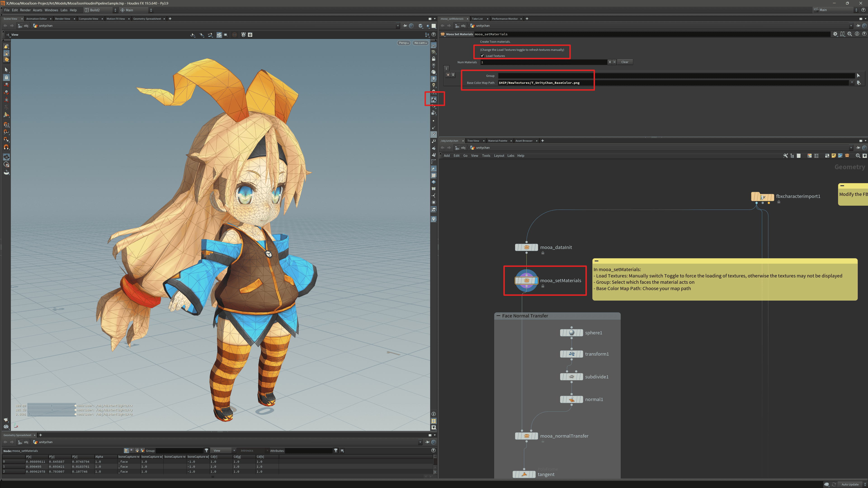Remove a material with the minus button
This screenshot has height=488, width=868.
614,62
